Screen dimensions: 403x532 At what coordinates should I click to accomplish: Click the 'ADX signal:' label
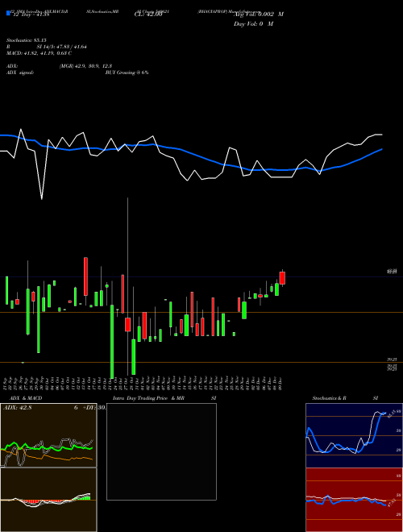point(20,73)
